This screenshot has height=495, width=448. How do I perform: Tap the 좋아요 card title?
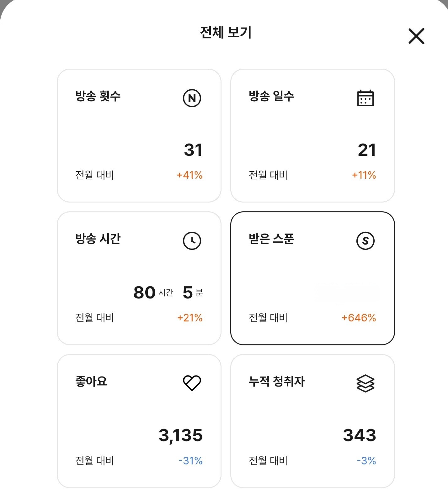(91, 381)
